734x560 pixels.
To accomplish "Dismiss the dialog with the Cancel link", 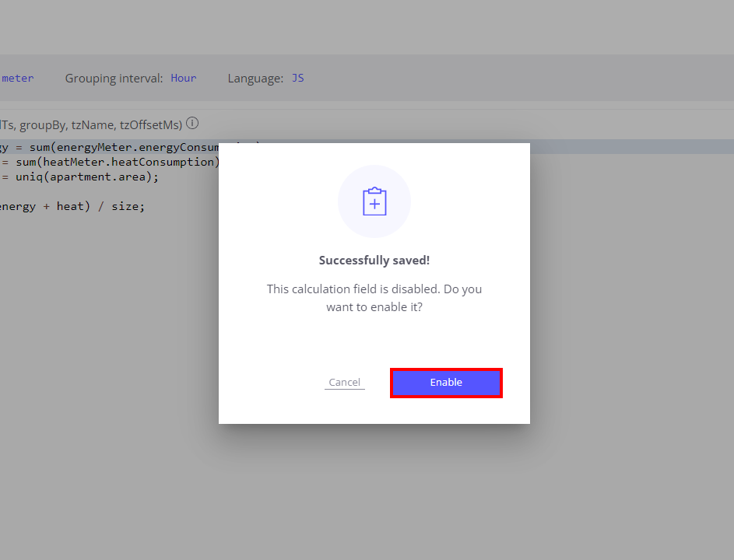I will coord(345,382).
